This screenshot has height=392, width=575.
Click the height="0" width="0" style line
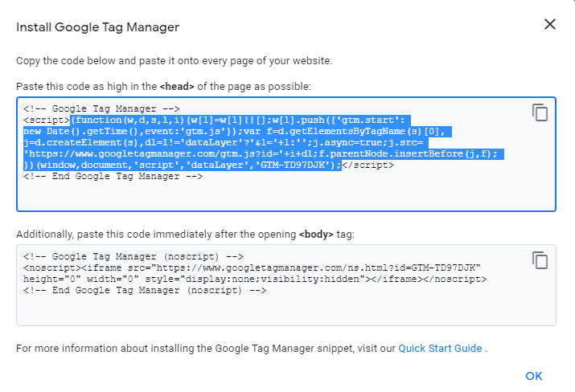255,280
